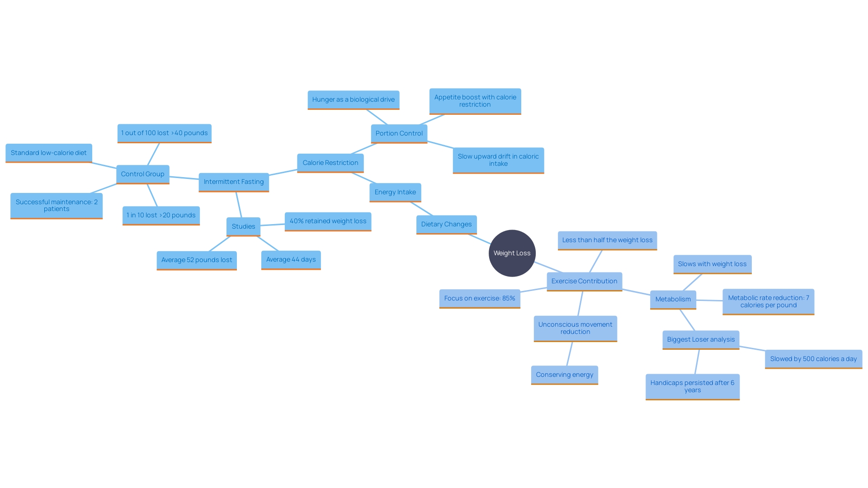Click the Exercise Contribution node
This screenshot has width=868, height=488.
click(584, 280)
